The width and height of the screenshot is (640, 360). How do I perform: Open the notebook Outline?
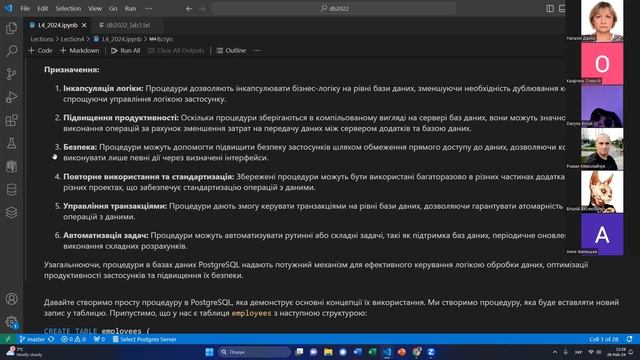pyautogui.click(x=231, y=51)
